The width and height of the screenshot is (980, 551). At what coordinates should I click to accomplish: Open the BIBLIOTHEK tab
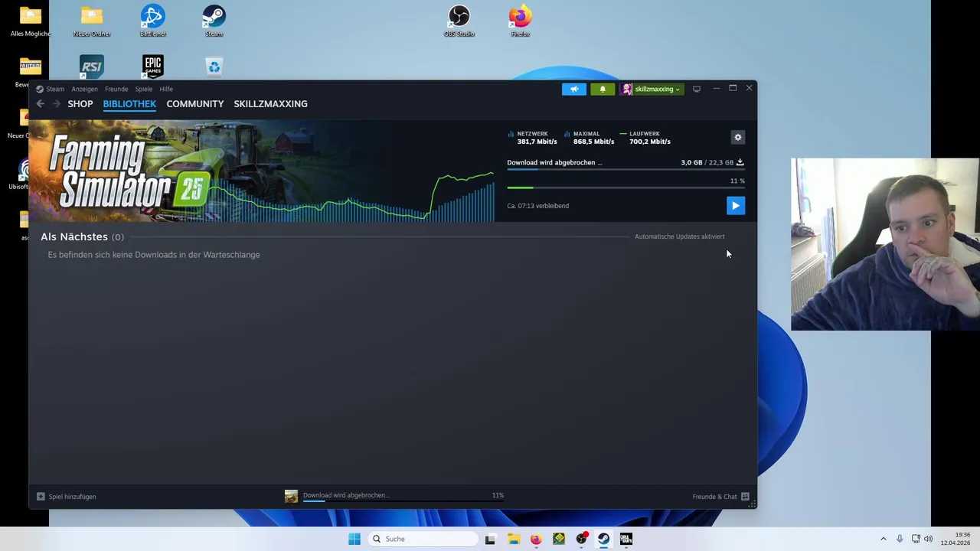129,104
